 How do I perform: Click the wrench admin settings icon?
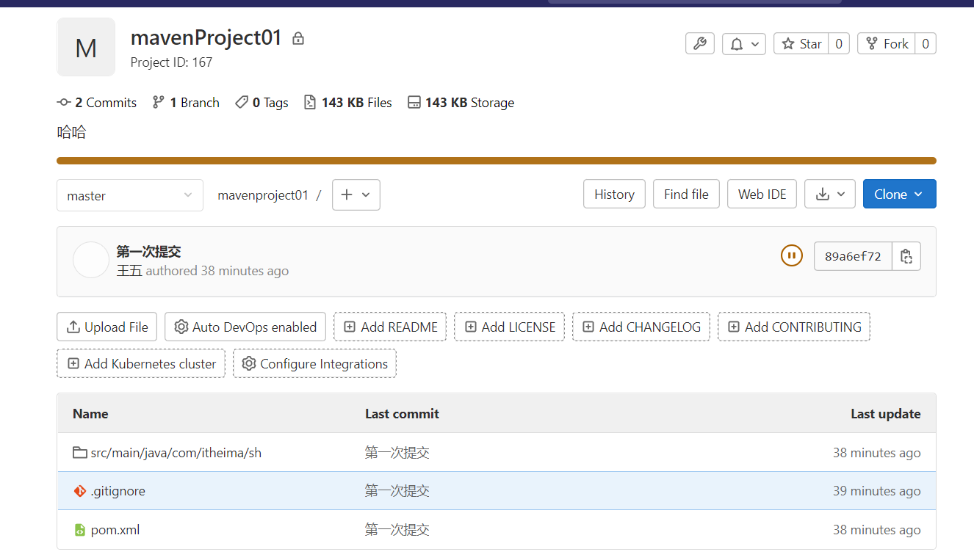[699, 44]
